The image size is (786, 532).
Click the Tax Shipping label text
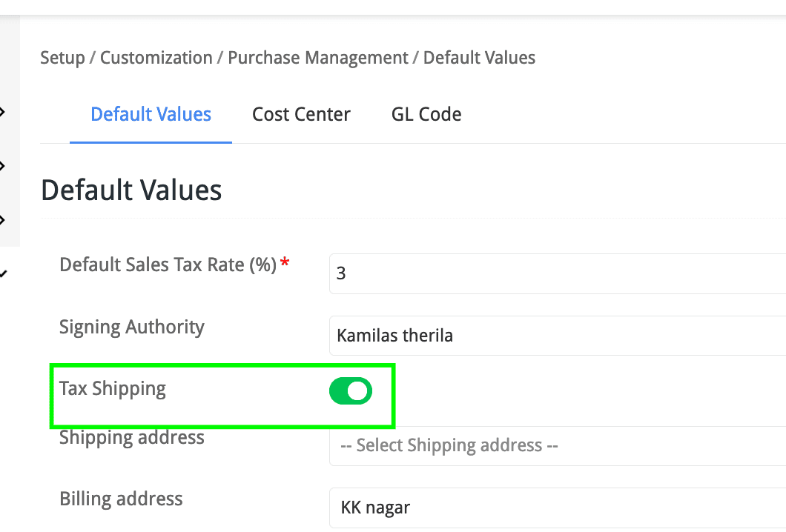(113, 388)
